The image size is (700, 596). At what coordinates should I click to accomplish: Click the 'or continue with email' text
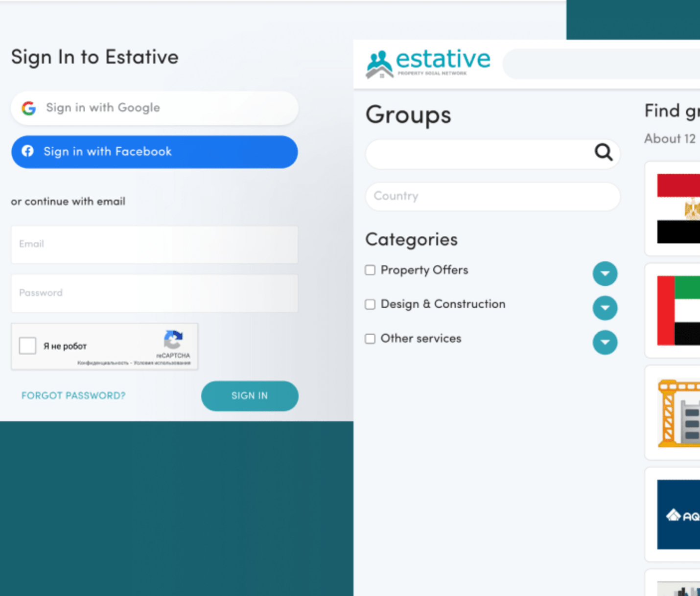coord(68,202)
